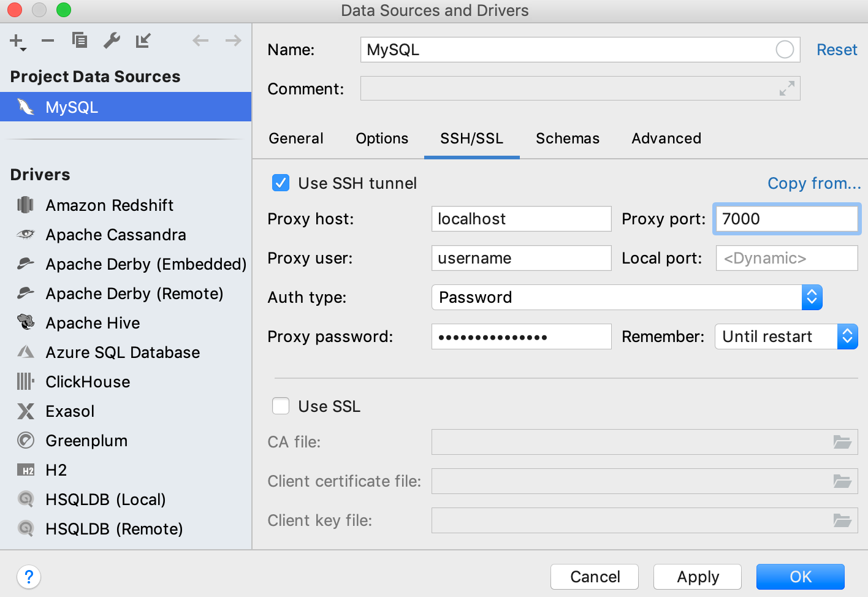Expand the Comment field with arrows icon
Screen dimensions: 868x597
(787, 88)
